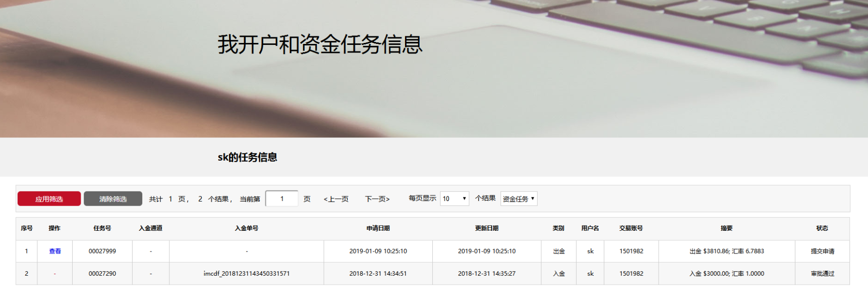Click the 任务号 column header
Viewport: 868px width, 303px height.
click(102, 228)
